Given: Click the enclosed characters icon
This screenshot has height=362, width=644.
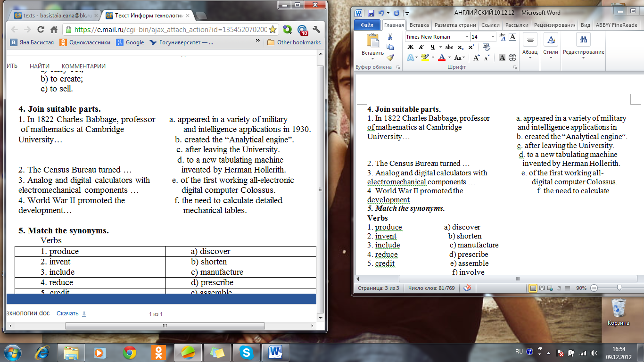Looking at the screenshot, I should [x=512, y=58].
